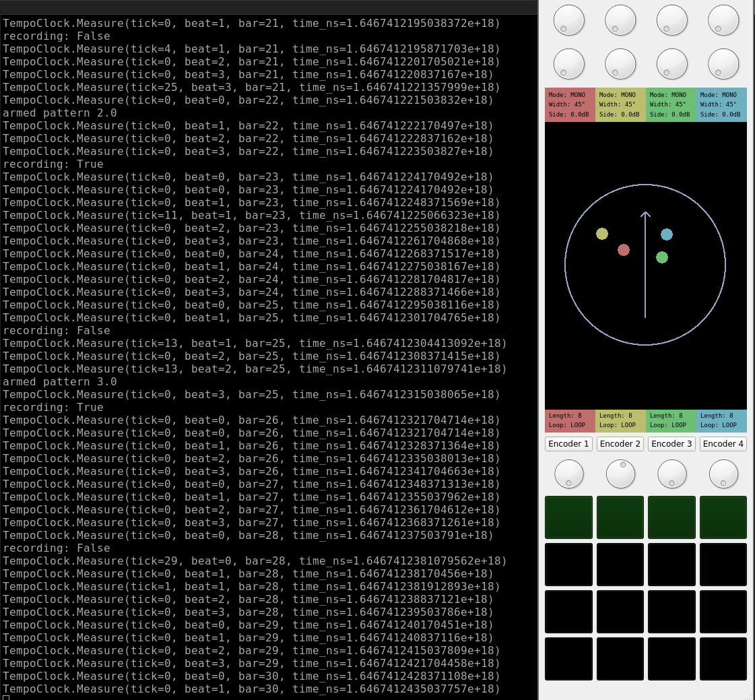Click the Encoder 3 button
Image resolution: width=755 pixels, height=700 pixels.
coord(671,444)
